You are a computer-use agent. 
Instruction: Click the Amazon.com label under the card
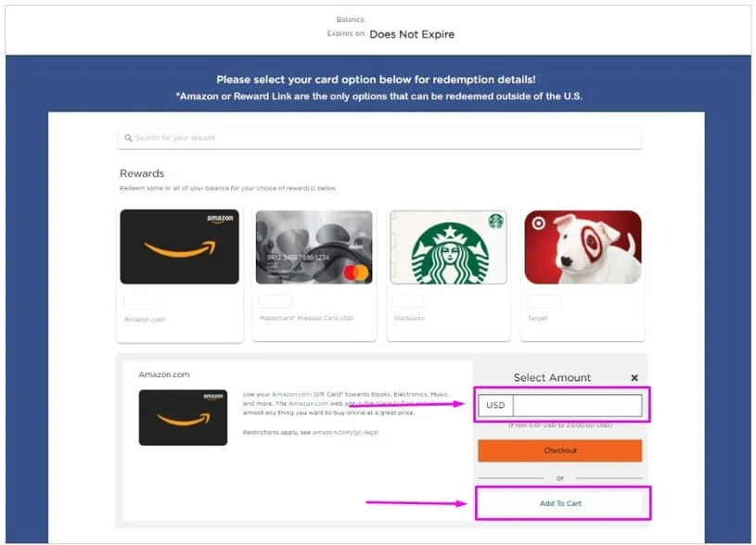point(144,319)
